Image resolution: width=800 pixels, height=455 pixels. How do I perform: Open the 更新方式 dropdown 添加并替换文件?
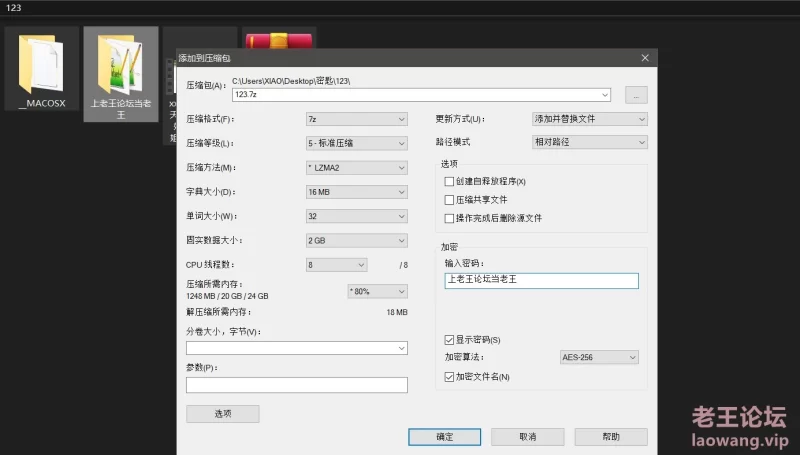(x=590, y=119)
